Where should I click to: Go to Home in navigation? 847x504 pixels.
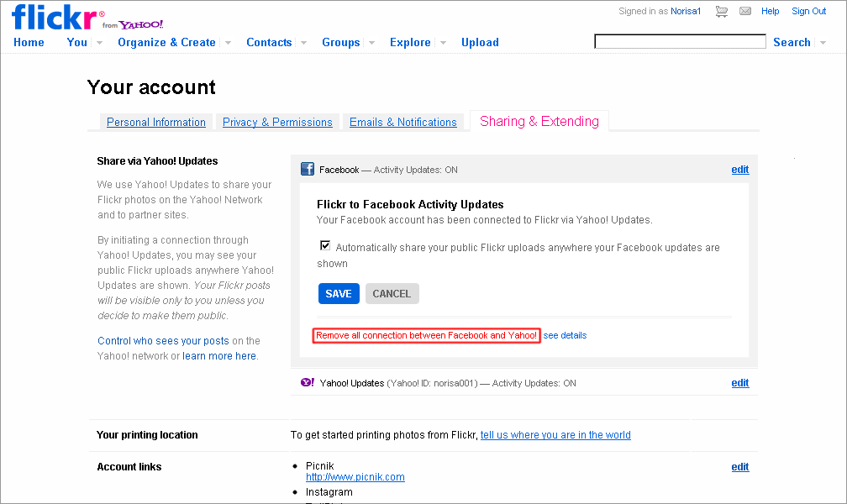[29, 42]
